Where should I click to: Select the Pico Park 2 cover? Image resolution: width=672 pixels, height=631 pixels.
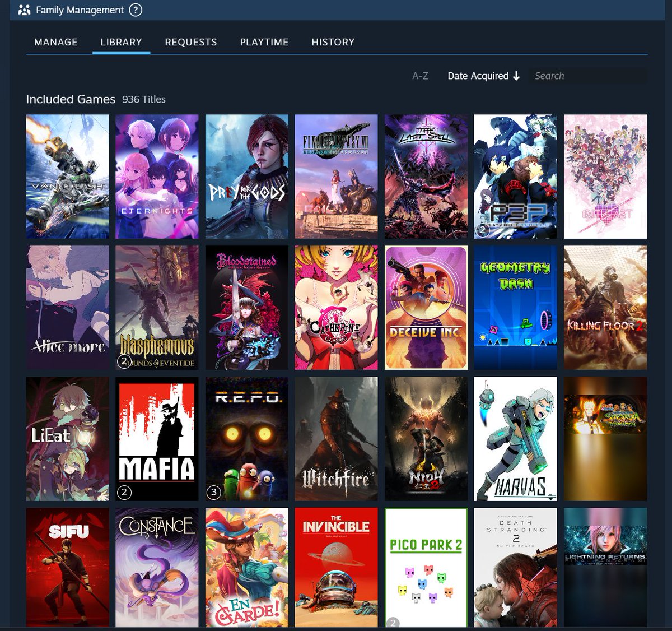pyautogui.click(x=426, y=568)
